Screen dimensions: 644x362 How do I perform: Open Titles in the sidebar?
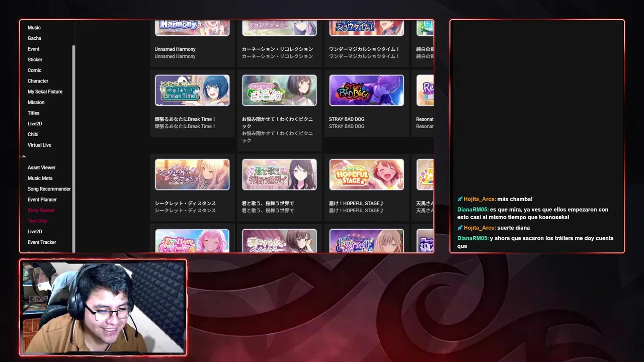(33, 113)
